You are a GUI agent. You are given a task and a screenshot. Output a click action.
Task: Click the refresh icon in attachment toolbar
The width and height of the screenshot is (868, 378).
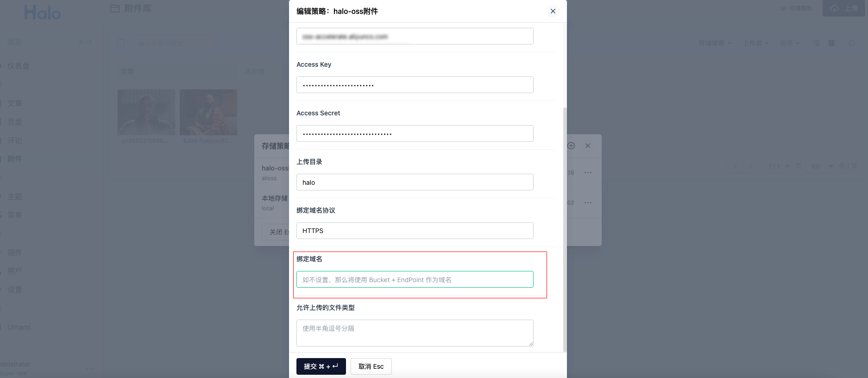[851, 43]
